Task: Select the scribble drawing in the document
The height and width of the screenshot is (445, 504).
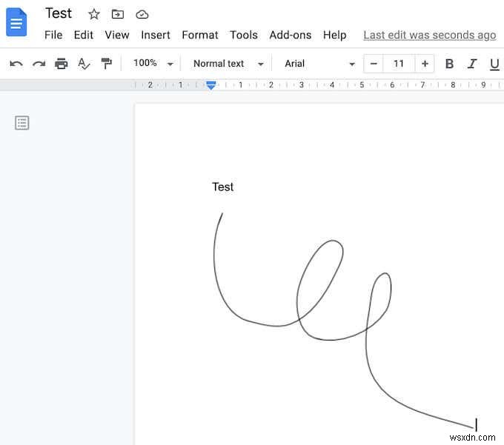Action: tap(345, 321)
